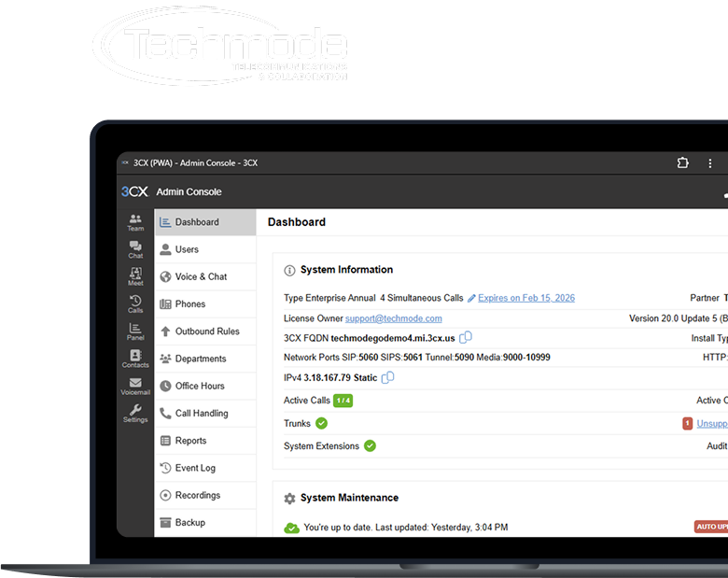
Task: Click the 3CX logo in header
Action: pyautogui.click(x=134, y=191)
